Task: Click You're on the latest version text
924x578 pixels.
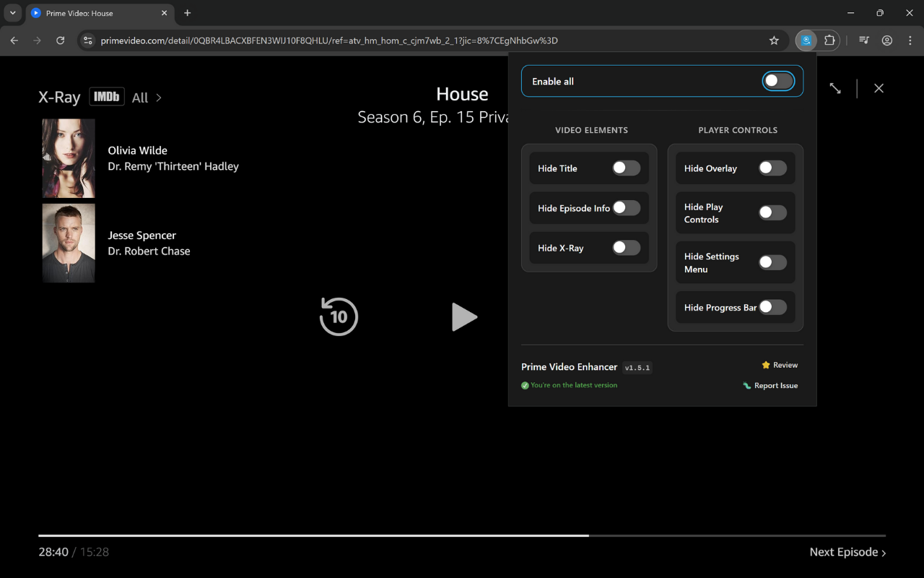Action: pyautogui.click(x=574, y=385)
